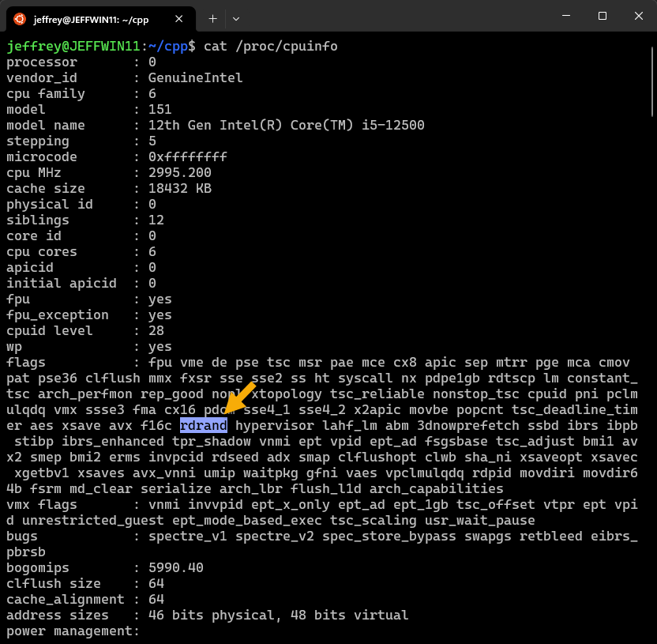Maximize the terminal window
This screenshot has width=657, height=644.
click(602, 17)
